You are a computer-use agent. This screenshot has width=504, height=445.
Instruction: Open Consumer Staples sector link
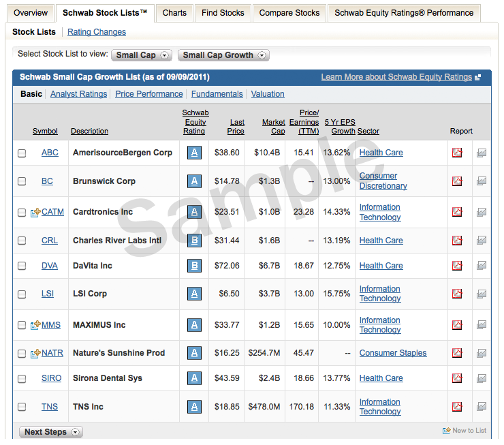[393, 353]
